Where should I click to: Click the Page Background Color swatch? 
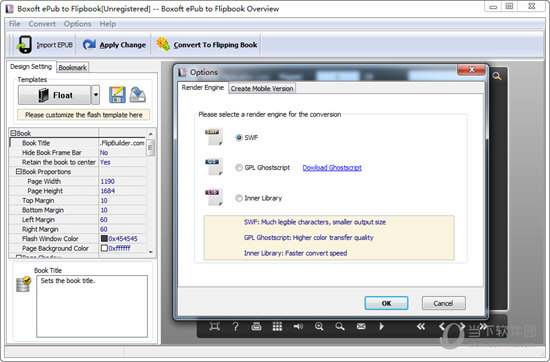click(104, 248)
